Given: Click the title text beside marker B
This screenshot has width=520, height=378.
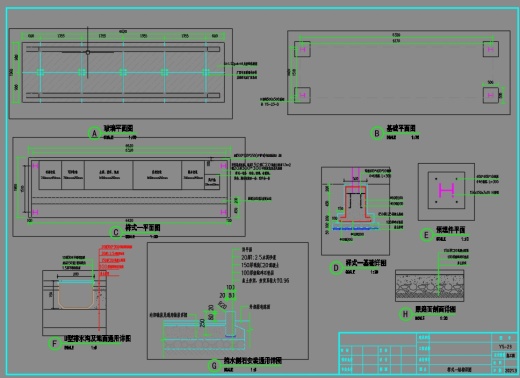Looking at the screenshot, I should point(401,128).
